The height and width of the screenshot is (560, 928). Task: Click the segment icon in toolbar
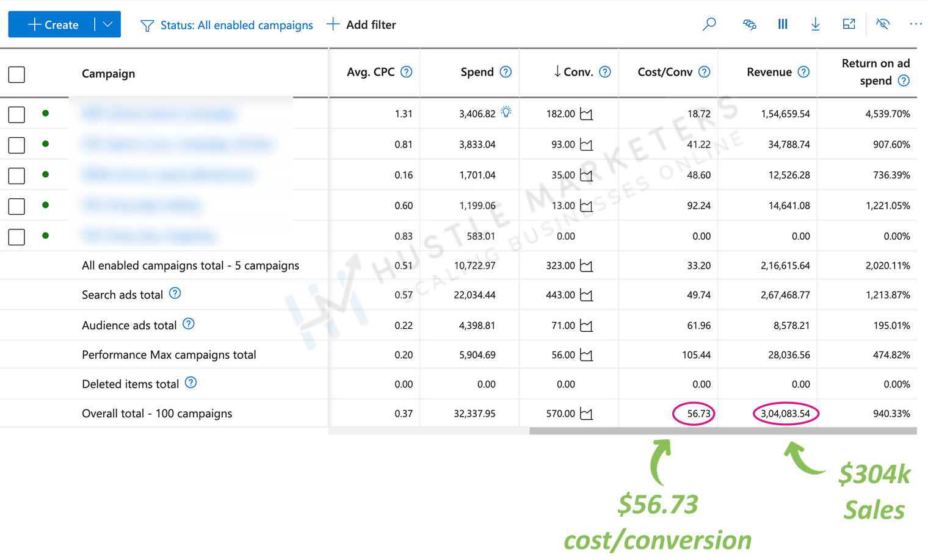pos(749,24)
